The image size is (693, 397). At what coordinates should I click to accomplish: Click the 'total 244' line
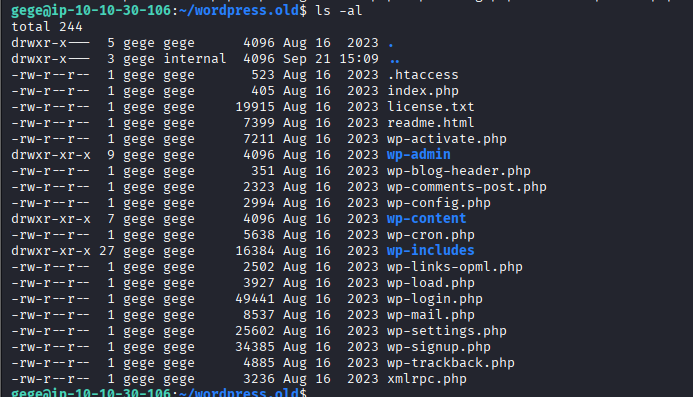tap(47, 27)
